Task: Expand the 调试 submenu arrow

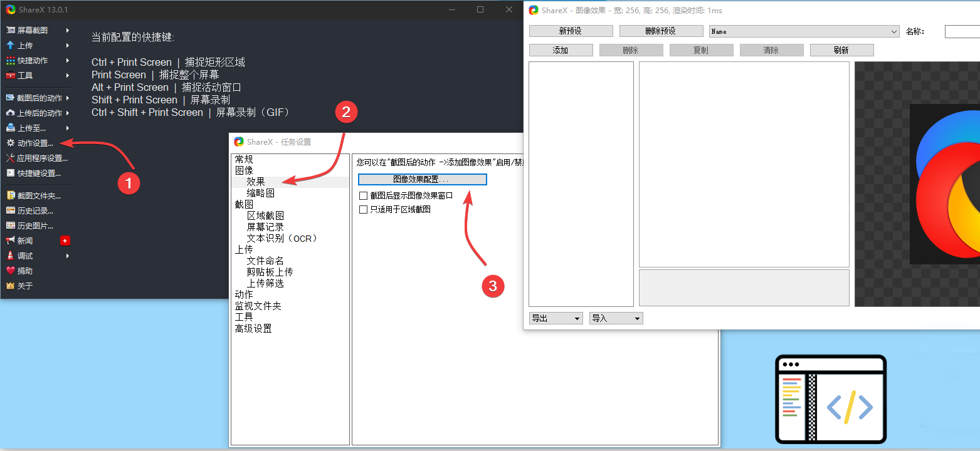Action: click(68, 256)
